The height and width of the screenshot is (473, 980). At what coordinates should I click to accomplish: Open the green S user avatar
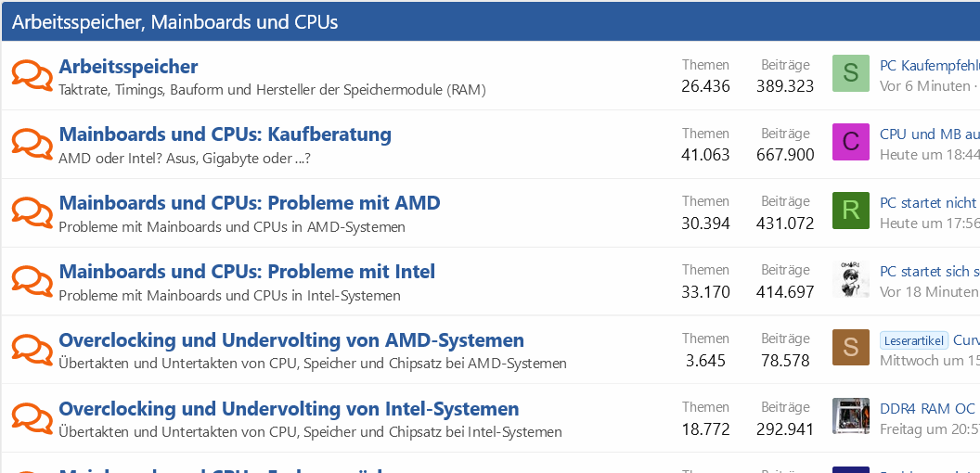coord(851,73)
